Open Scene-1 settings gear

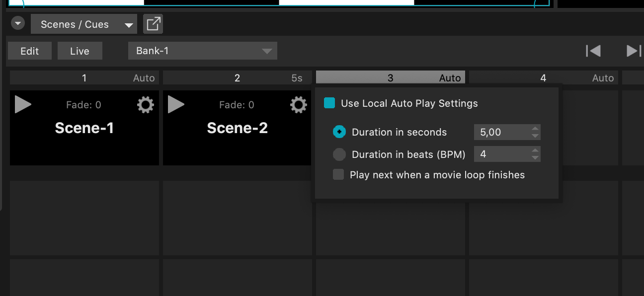point(145,105)
